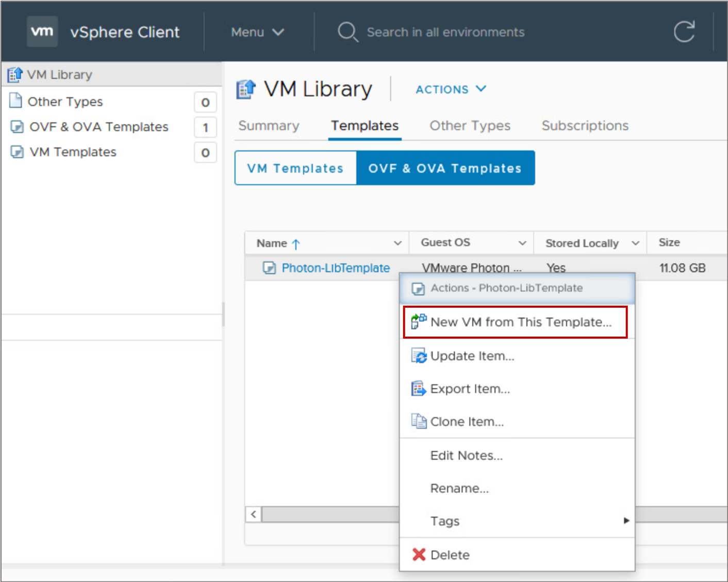
Task: Click the sort arrow beside Name column
Action: pyautogui.click(x=296, y=244)
